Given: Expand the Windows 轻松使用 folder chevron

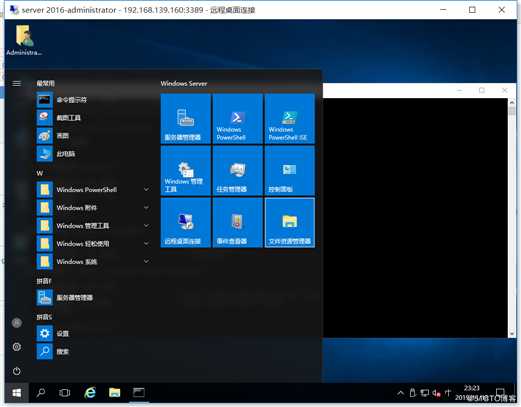Looking at the screenshot, I should click(x=146, y=243).
